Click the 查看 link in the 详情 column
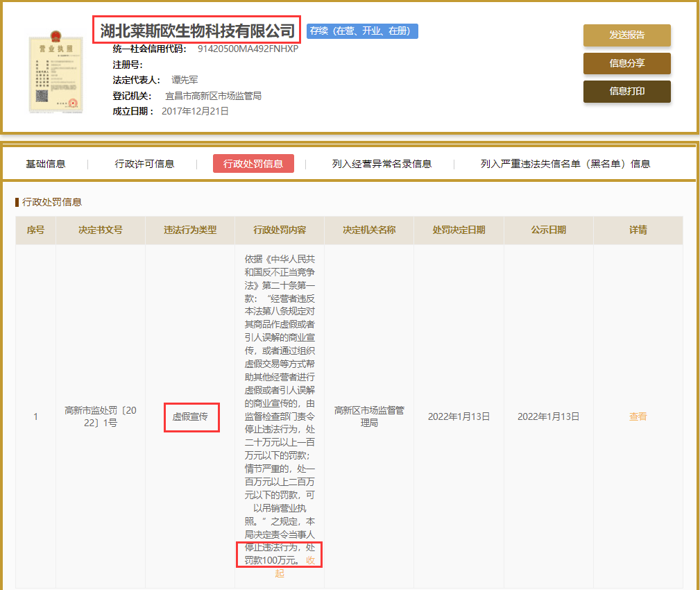This screenshot has height=590, width=700. (x=638, y=416)
